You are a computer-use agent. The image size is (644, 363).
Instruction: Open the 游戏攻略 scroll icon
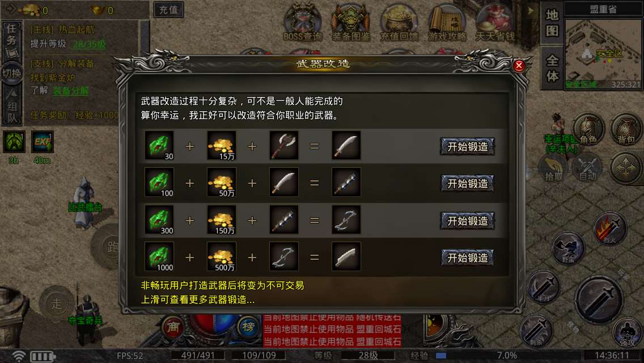click(447, 22)
